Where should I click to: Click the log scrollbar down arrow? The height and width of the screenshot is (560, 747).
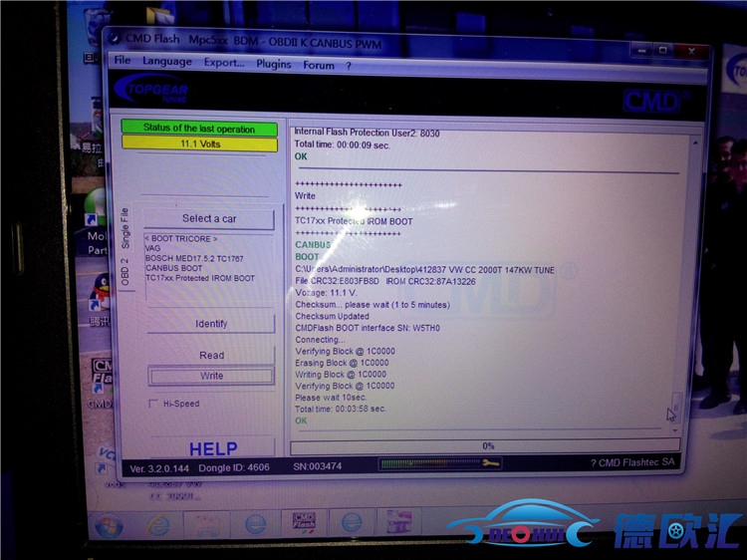pyautogui.click(x=675, y=430)
